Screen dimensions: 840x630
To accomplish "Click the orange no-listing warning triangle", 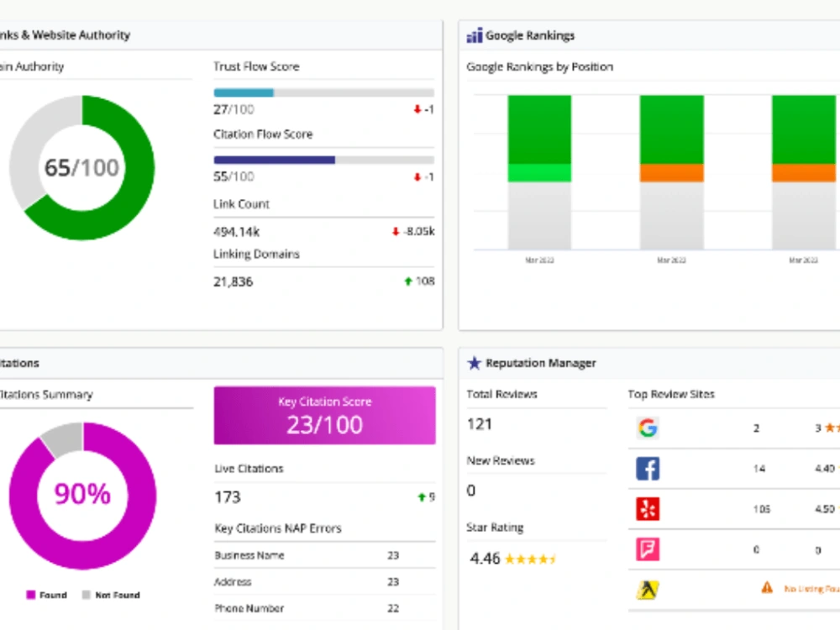I will pyautogui.click(x=767, y=588).
